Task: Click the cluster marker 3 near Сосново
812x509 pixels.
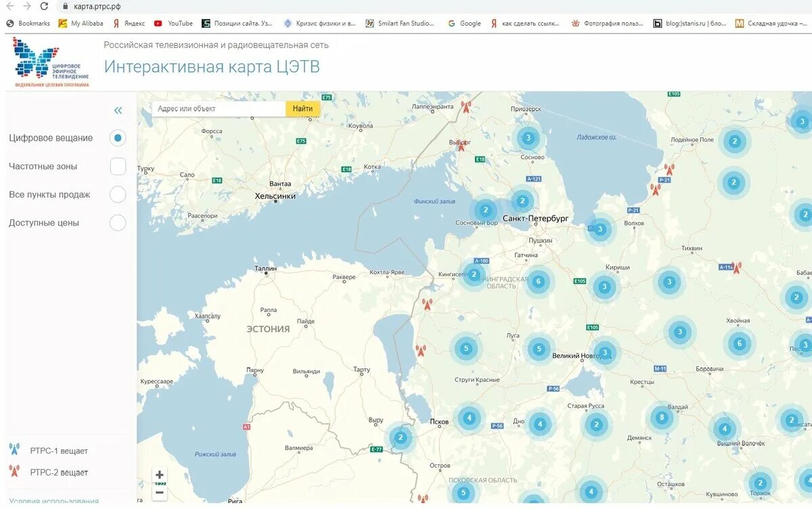Action: (528, 139)
